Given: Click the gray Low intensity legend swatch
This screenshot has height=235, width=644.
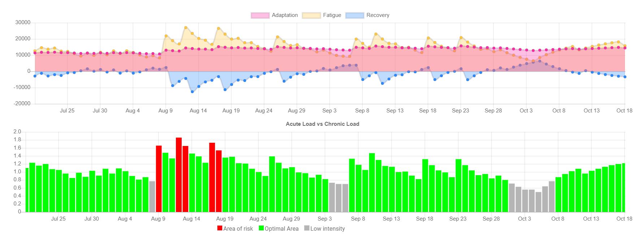Looking at the screenshot, I should point(307,229).
